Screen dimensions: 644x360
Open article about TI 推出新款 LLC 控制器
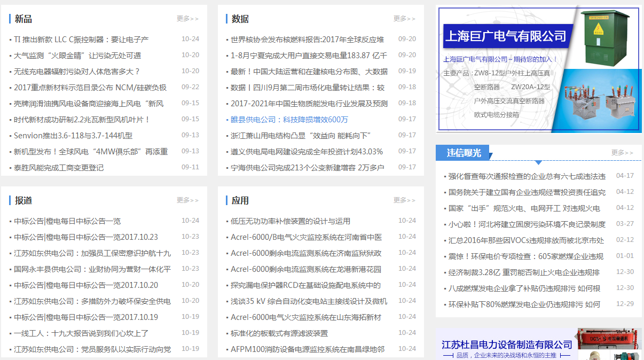pos(81,40)
